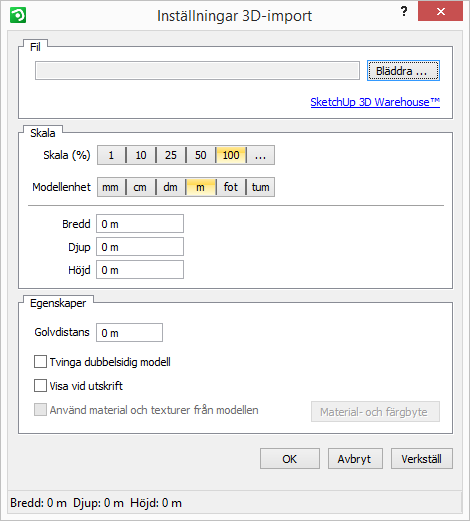Viewport: 470px width, 521px height.
Task: Check the Visa vid utskrift option
Action: pos(40,386)
